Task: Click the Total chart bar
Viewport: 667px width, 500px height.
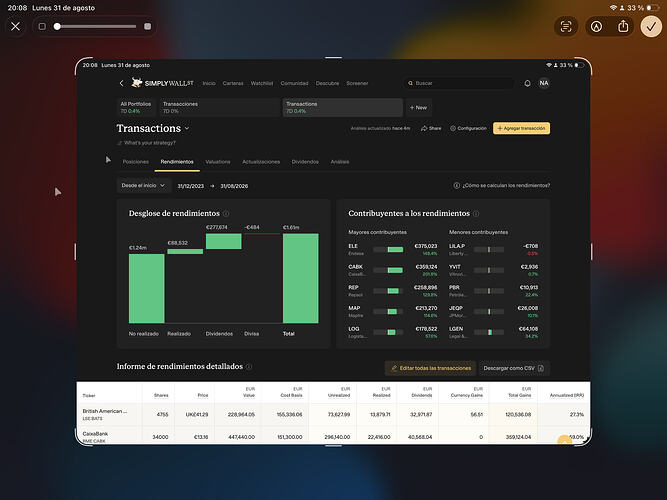Action: (x=300, y=278)
